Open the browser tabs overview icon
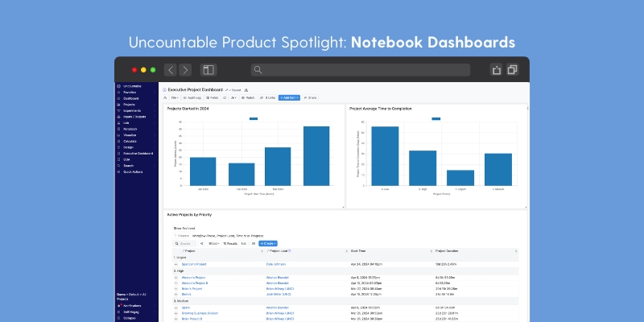 coord(512,70)
